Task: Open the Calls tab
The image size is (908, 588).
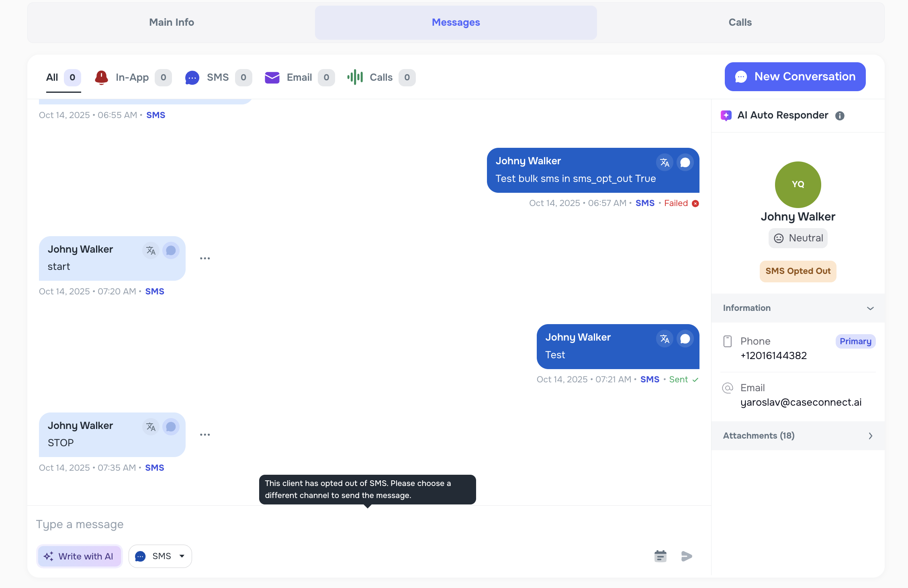Action: click(x=740, y=22)
